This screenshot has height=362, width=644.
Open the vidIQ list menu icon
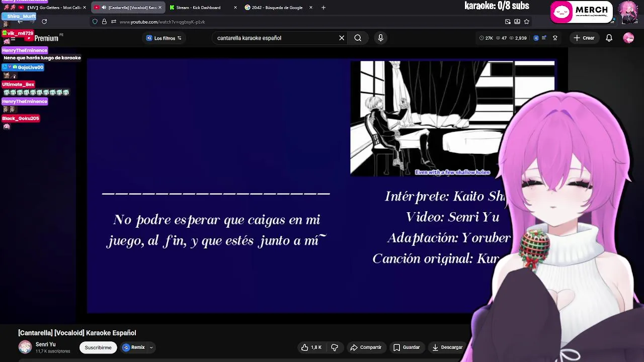point(544,38)
